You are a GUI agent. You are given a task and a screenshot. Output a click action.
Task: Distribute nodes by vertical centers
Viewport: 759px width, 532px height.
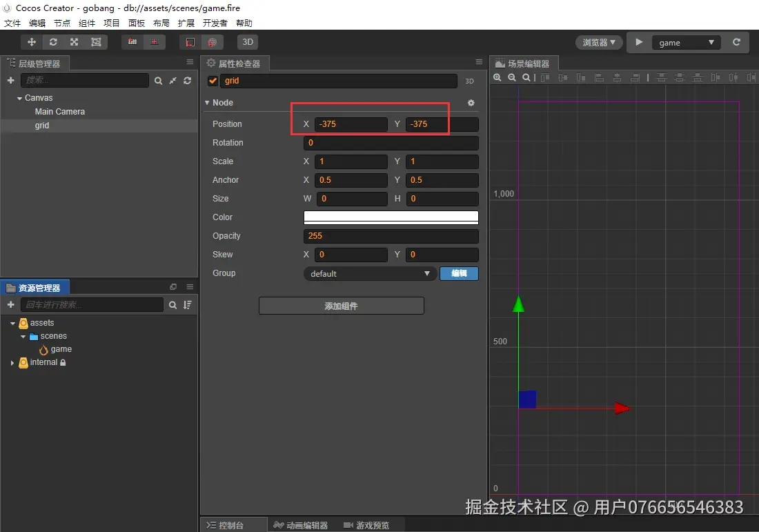680,77
